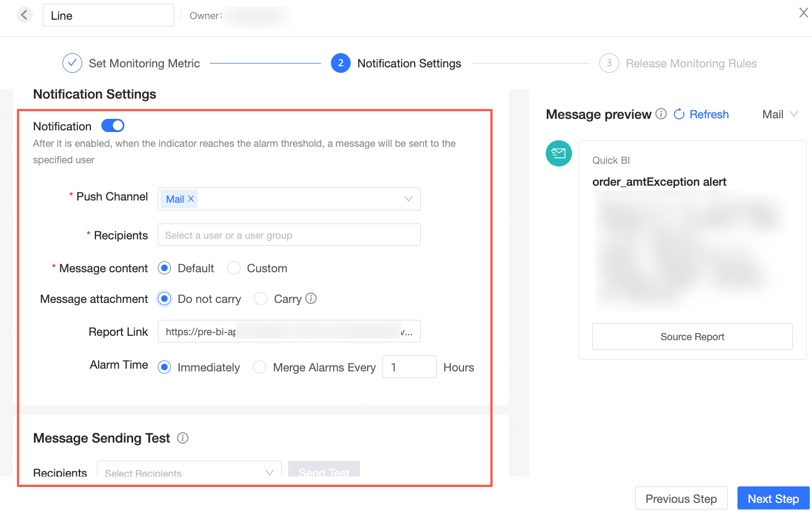Click the info icon next to Carry

[311, 299]
